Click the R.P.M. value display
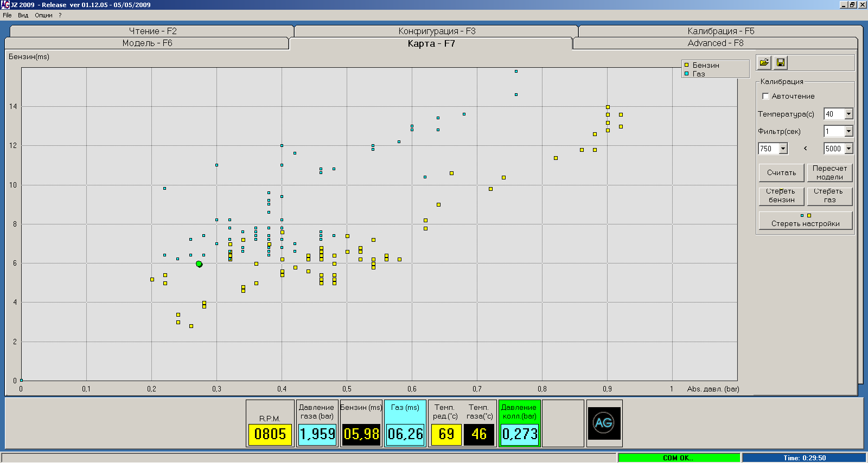The width and height of the screenshot is (868, 463). (x=270, y=434)
